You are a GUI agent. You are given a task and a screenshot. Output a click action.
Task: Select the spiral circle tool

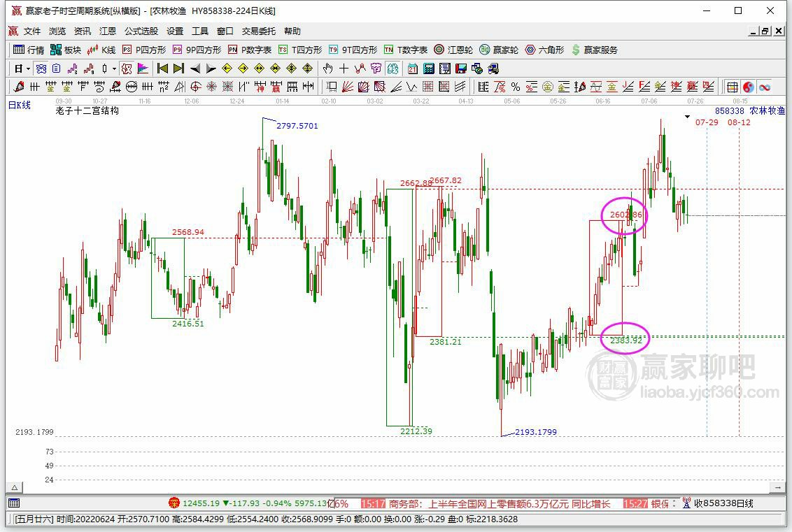[195, 87]
